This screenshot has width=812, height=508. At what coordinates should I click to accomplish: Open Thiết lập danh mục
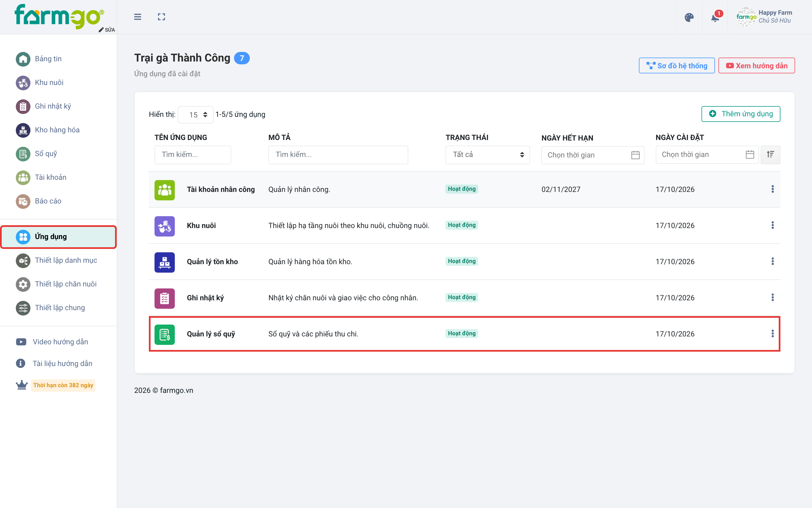click(x=56, y=261)
